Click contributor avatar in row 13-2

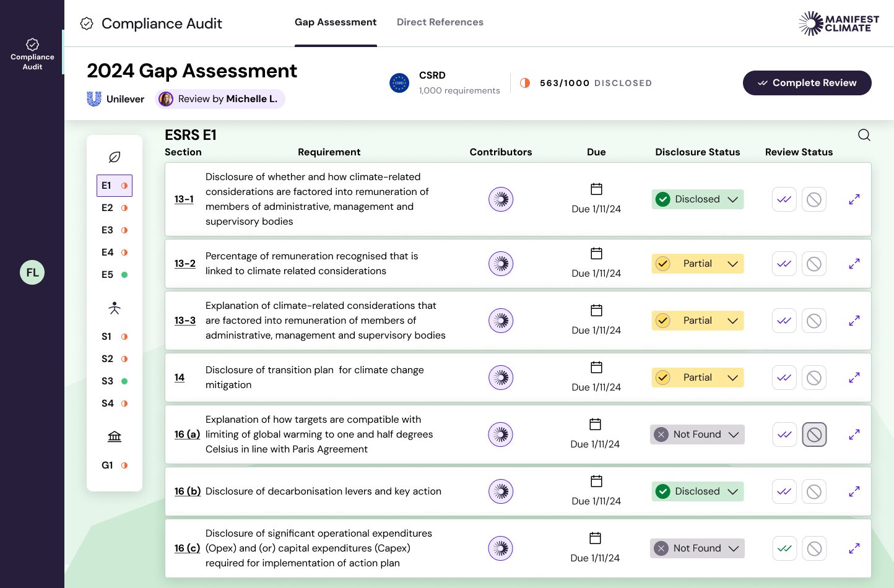(x=501, y=264)
